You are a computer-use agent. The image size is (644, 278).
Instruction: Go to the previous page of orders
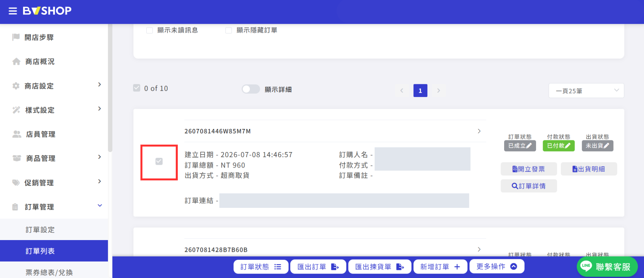[401, 91]
